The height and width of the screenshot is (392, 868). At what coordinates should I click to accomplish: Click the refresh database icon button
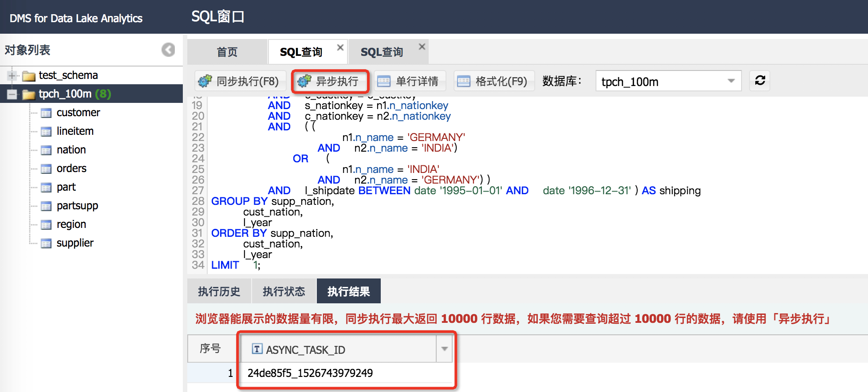(760, 81)
